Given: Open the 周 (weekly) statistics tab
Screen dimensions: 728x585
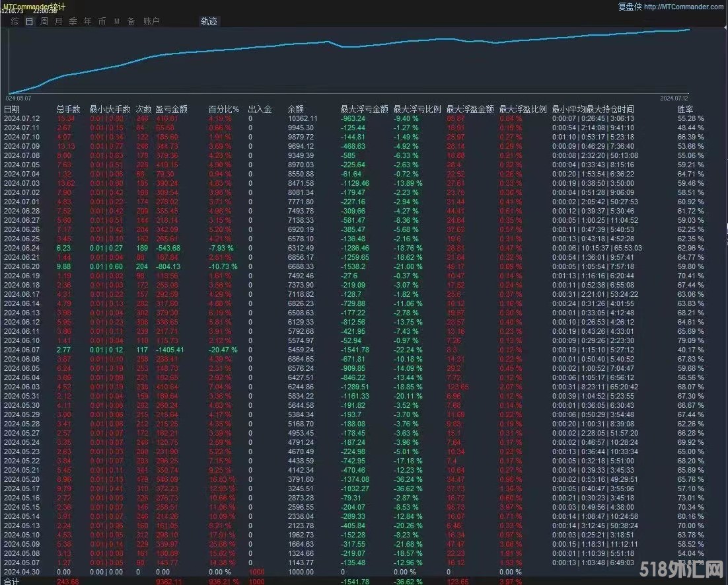Looking at the screenshot, I should click(44, 21).
